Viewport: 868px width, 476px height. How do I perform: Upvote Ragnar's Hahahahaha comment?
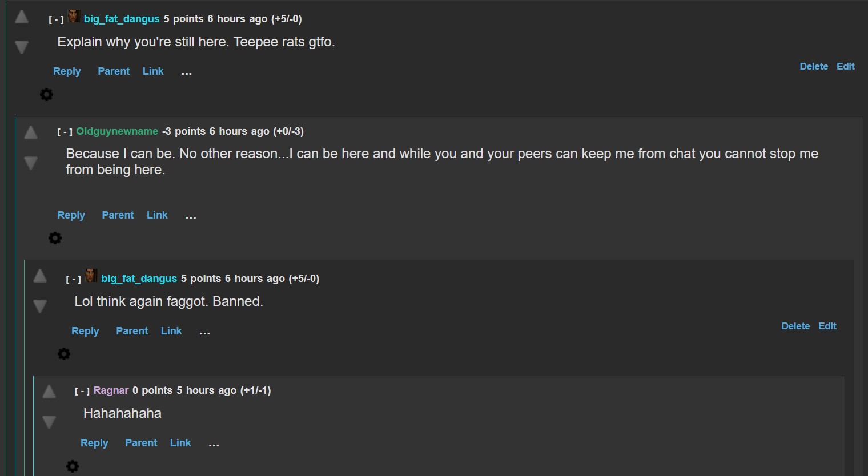49,392
